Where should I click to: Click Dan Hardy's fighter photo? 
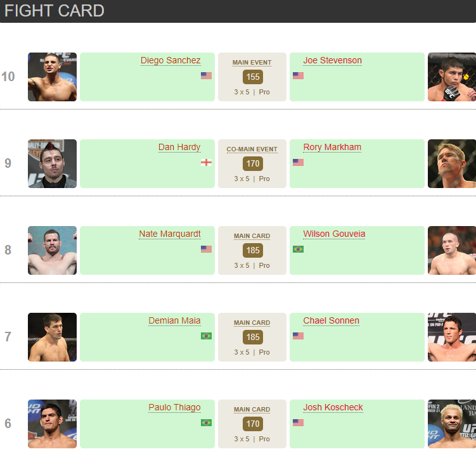point(52,163)
